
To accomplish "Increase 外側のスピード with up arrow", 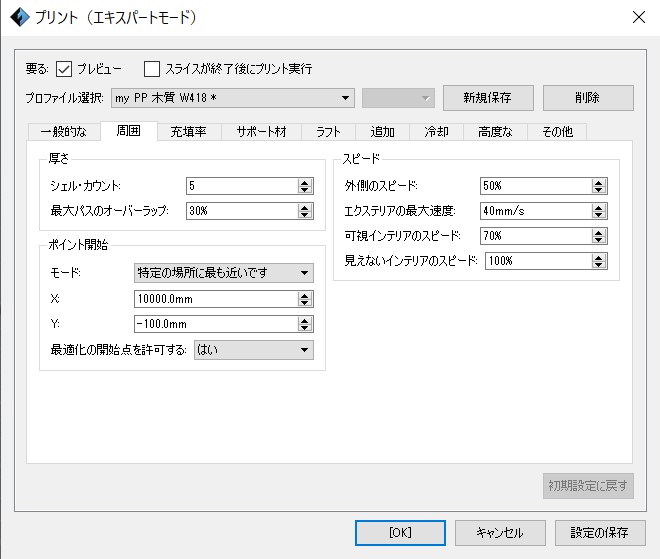I will pyautogui.click(x=599, y=182).
